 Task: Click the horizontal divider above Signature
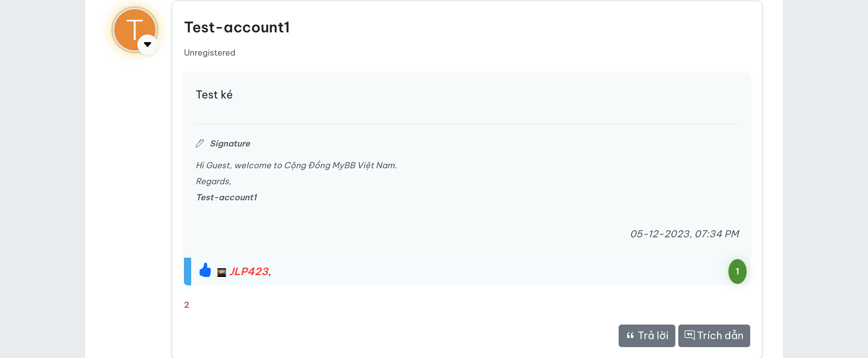coord(467,124)
